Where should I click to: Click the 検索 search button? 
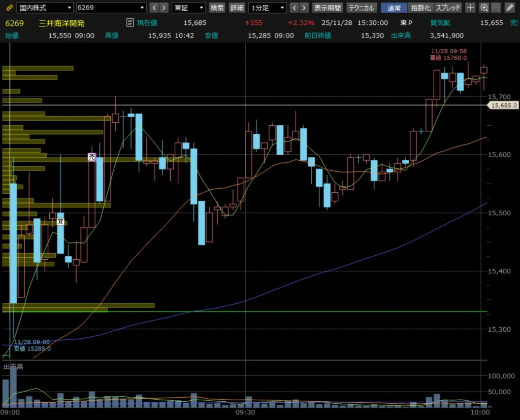(217, 8)
